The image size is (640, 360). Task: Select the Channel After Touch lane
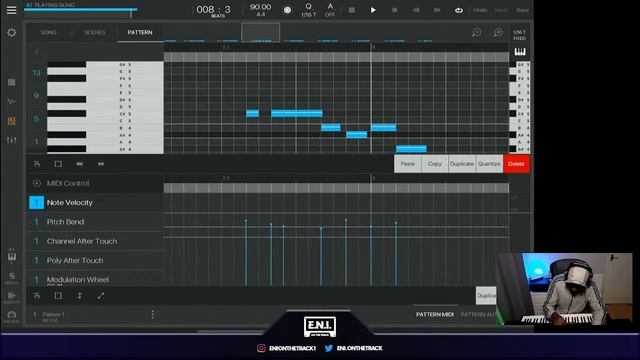[x=95, y=241]
